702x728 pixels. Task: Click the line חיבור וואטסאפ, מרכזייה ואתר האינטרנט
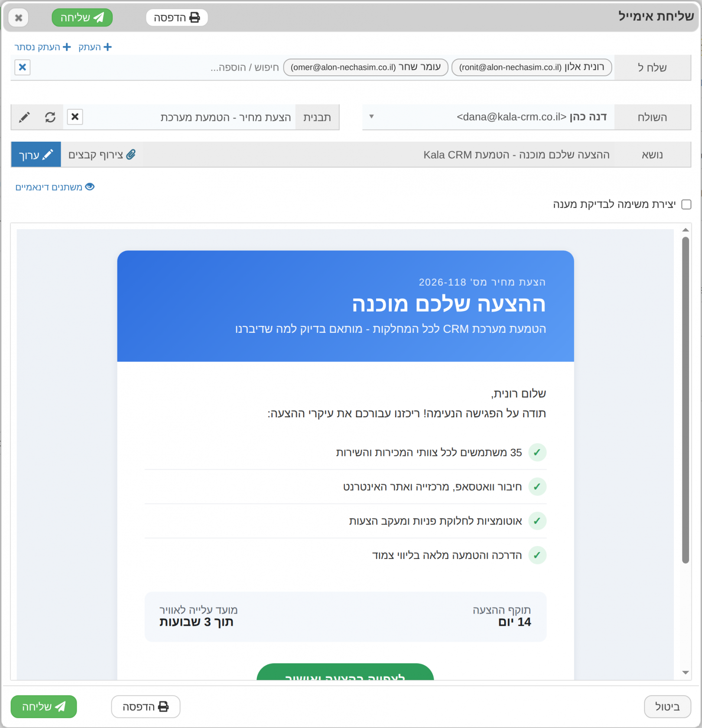[432, 487]
